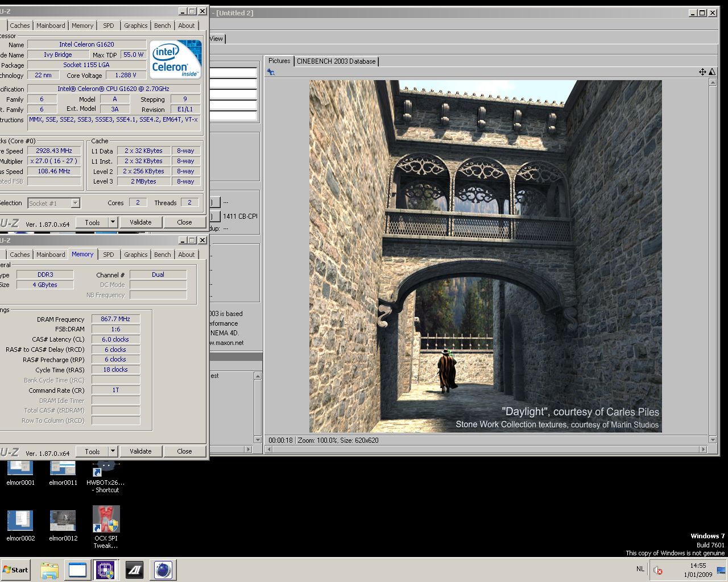Screen dimensions: 728x582
Task: Click the triangle zoom icon in the CINEBENCH picture viewer
Action: click(x=712, y=72)
